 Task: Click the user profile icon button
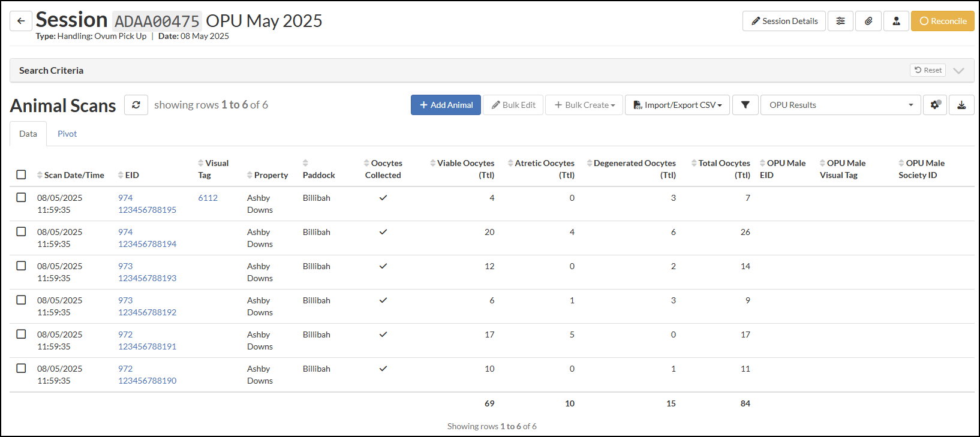[896, 21]
